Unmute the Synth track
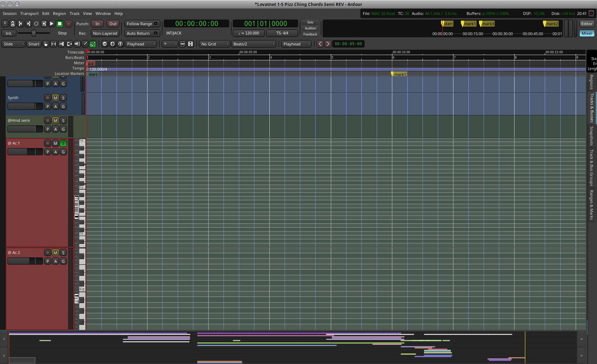The height and width of the screenshot is (364, 597). (x=55, y=98)
